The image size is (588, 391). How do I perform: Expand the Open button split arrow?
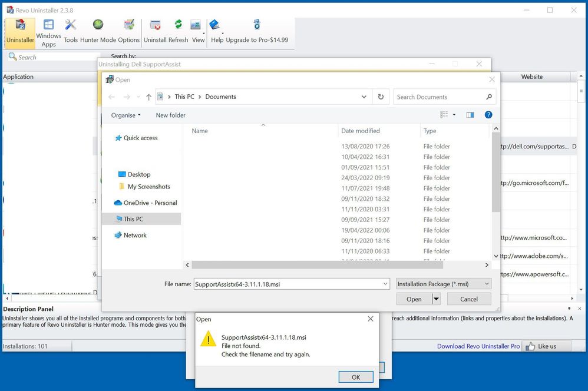pyautogui.click(x=436, y=299)
